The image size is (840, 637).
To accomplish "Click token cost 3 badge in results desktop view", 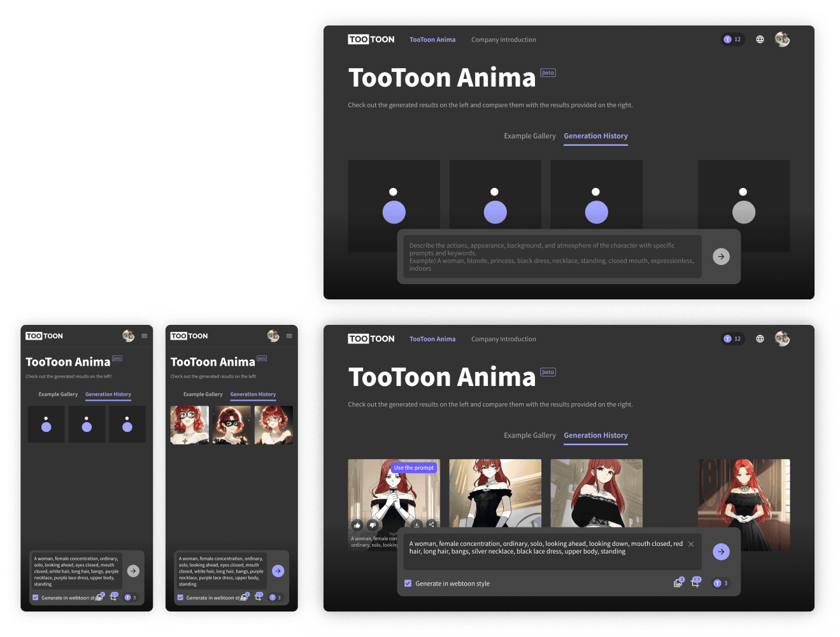I will (720, 583).
